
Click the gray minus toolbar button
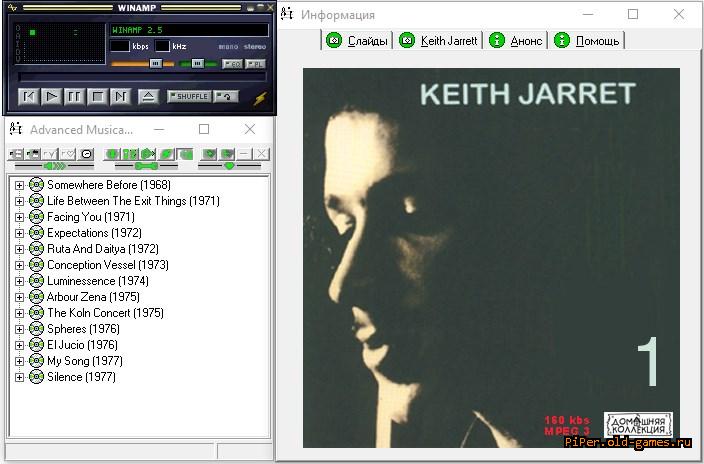tap(244, 154)
